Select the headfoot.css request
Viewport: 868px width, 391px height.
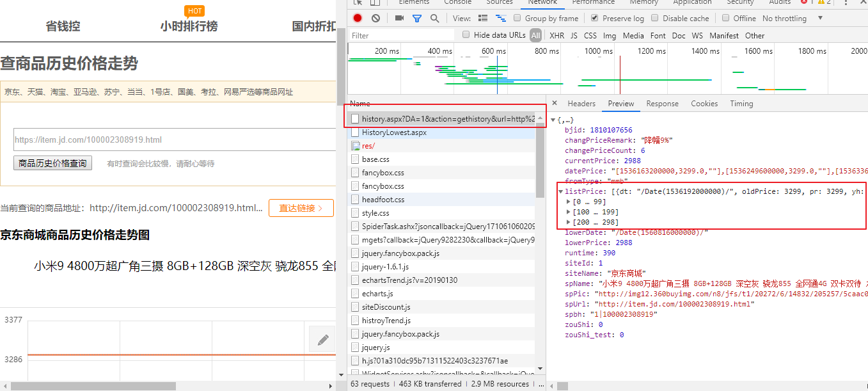point(441,200)
